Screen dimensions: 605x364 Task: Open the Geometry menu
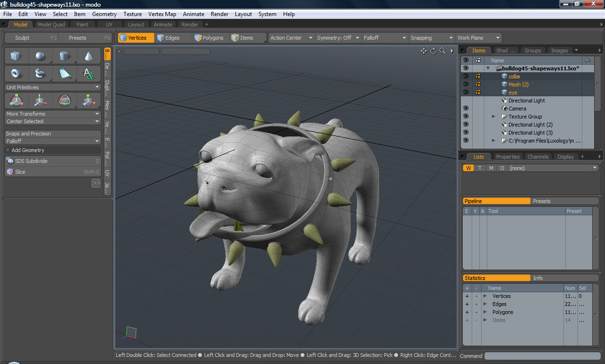(x=104, y=14)
